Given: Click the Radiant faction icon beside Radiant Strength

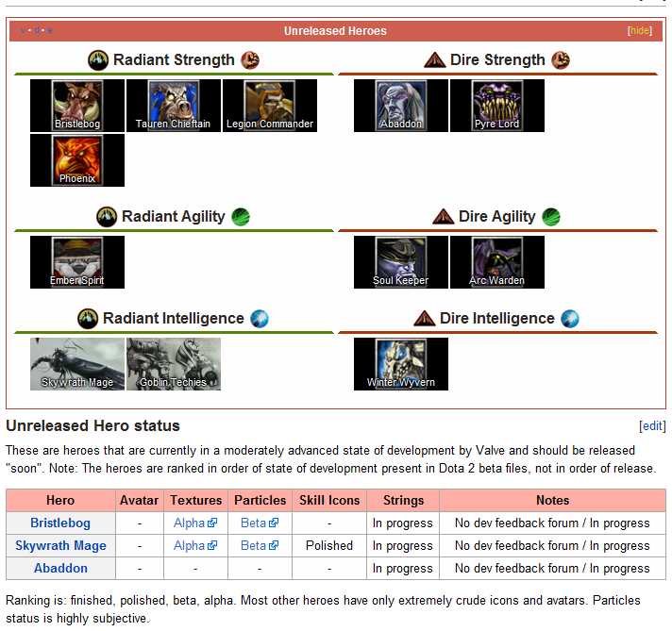Looking at the screenshot, I should pos(98,60).
